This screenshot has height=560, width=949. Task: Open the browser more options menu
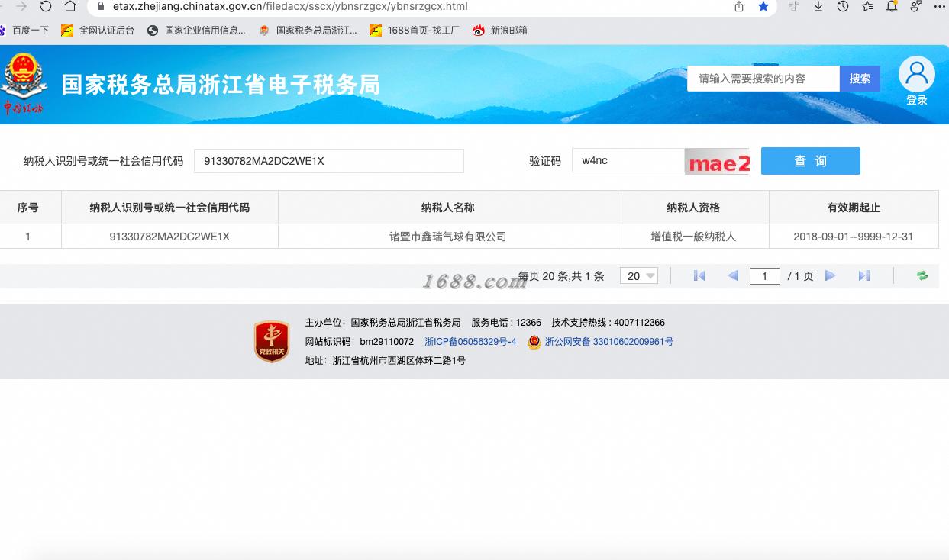pyautogui.click(x=940, y=7)
